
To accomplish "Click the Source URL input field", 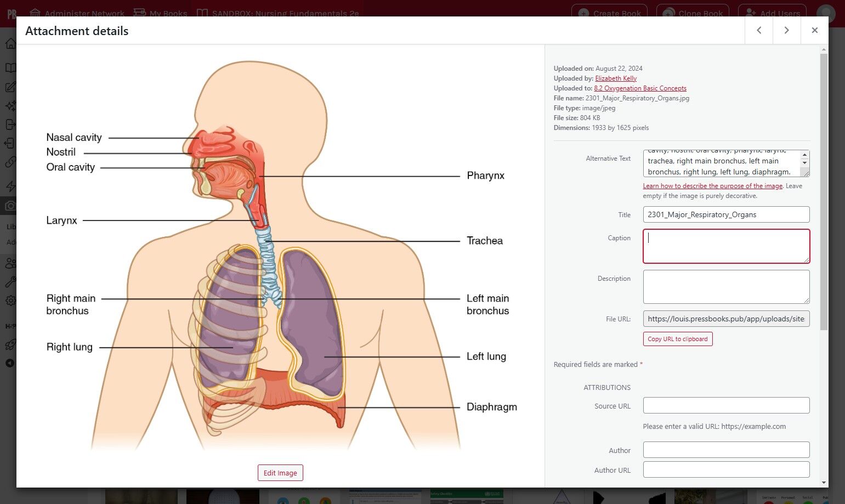I will click(x=726, y=405).
